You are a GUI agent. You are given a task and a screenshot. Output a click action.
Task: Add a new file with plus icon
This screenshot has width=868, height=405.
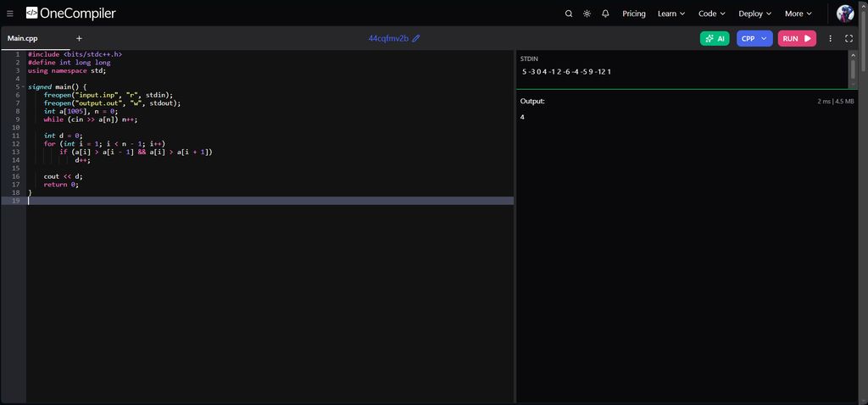click(x=79, y=38)
